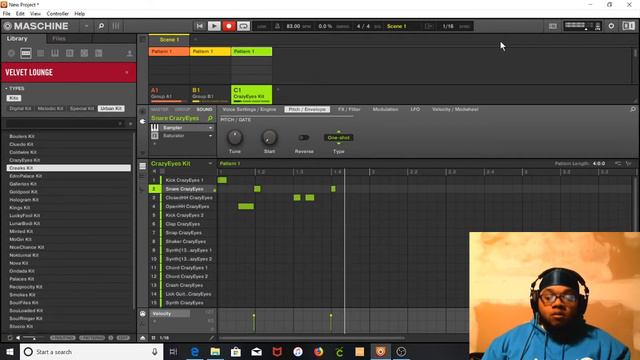640x360 pixels.
Task: Toggle the metronome icon
Action: [x=277, y=26]
